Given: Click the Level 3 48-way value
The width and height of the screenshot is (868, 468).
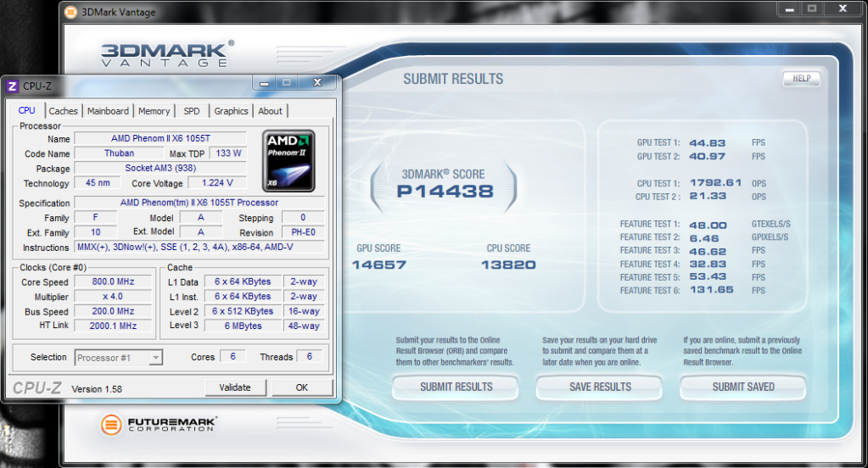Looking at the screenshot, I should coord(304,326).
